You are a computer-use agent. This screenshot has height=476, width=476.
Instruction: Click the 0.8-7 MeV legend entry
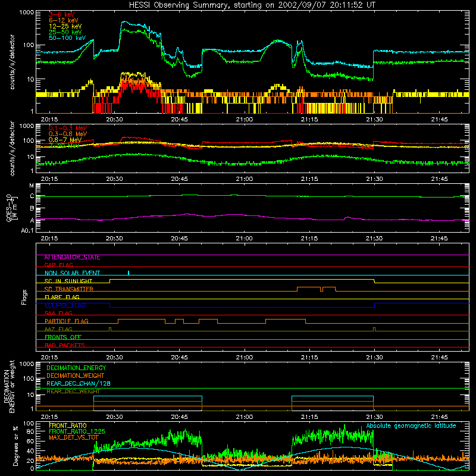[x=65, y=140]
